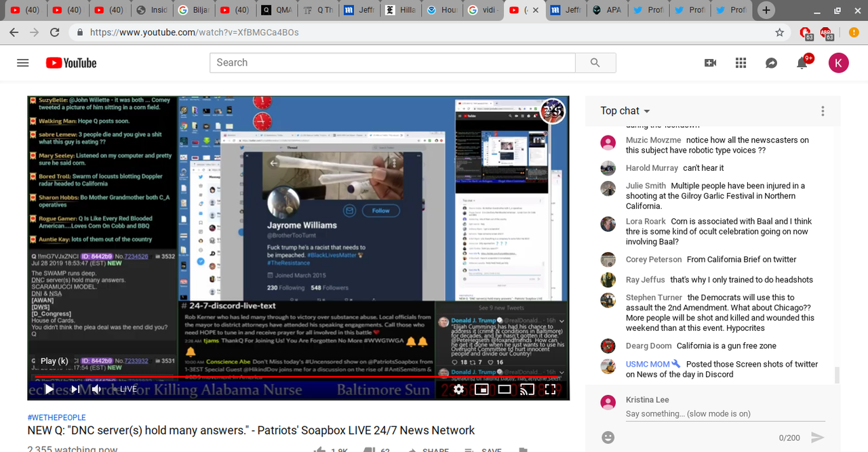Open the YouTube hamburger guide menu
The height and width of the screenshot is (452, 868).
tap(23, 63)
